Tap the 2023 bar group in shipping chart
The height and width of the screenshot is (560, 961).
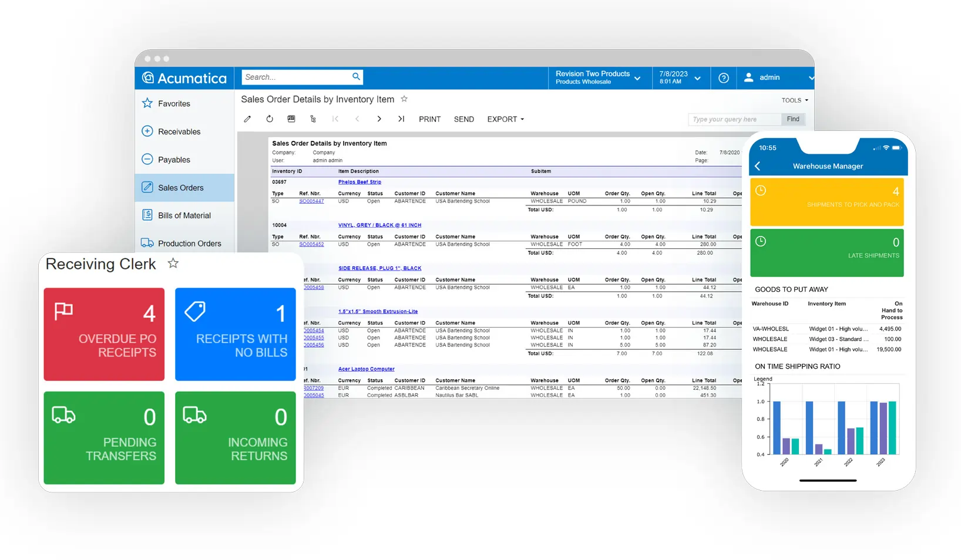point(883,428)
